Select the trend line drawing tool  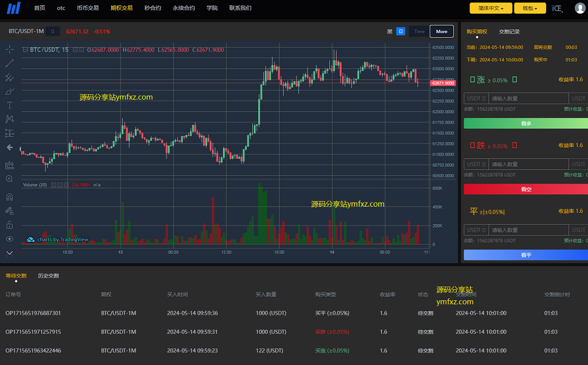pyautogui.click(x=9, y=63)
